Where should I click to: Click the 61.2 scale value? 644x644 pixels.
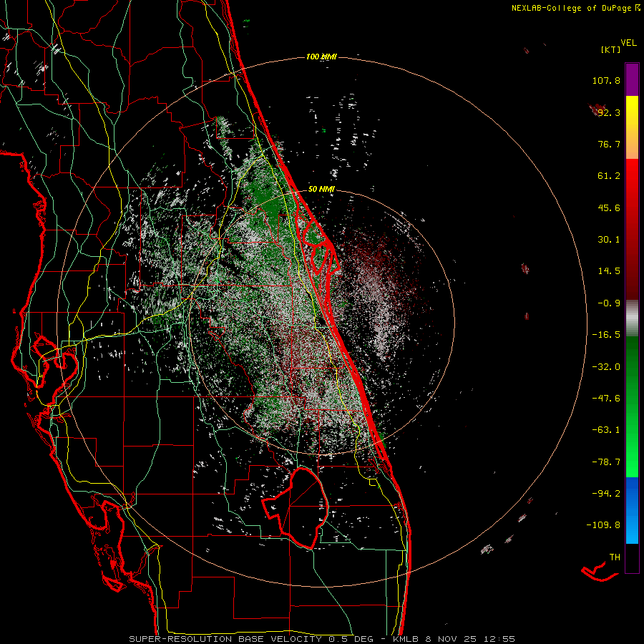click(x=609, y=176)
